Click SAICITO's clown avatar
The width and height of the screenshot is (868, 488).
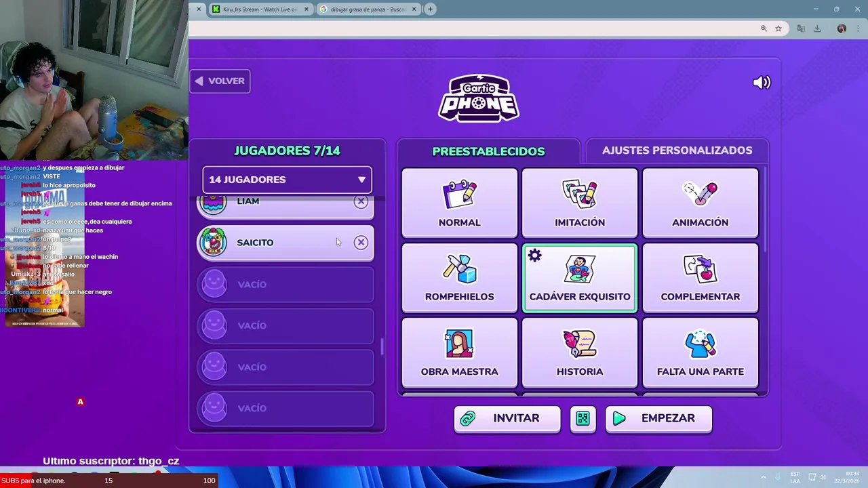(x=214, y=242)
